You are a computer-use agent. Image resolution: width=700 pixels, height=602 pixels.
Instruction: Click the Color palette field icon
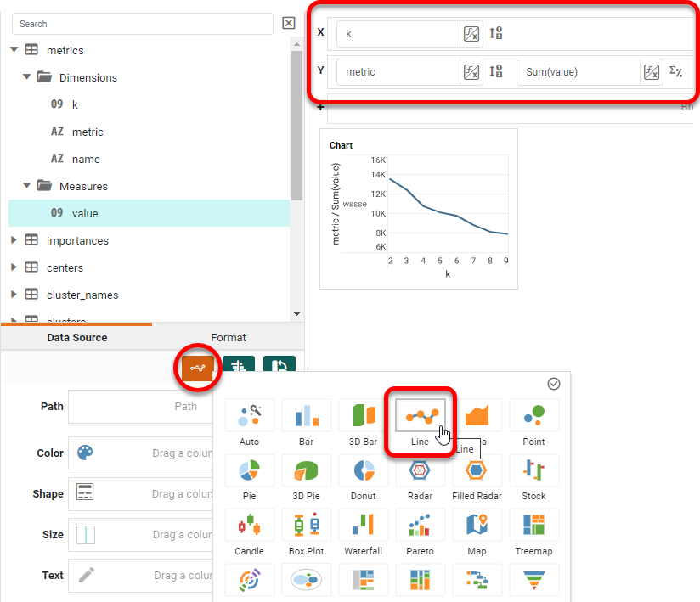click(85, 453)
